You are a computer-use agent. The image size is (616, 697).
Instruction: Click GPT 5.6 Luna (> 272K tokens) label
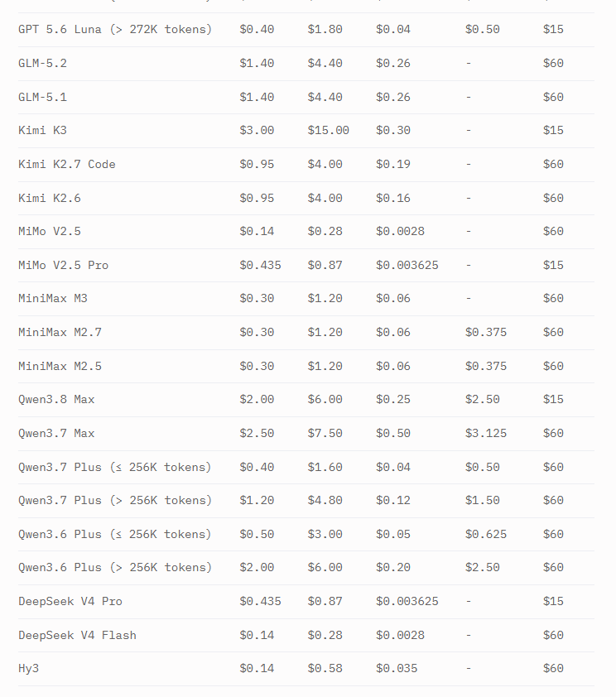[115, 29]
